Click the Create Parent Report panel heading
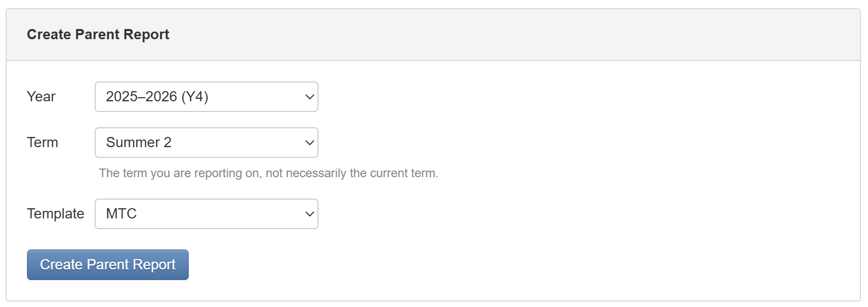 [98, 35]
